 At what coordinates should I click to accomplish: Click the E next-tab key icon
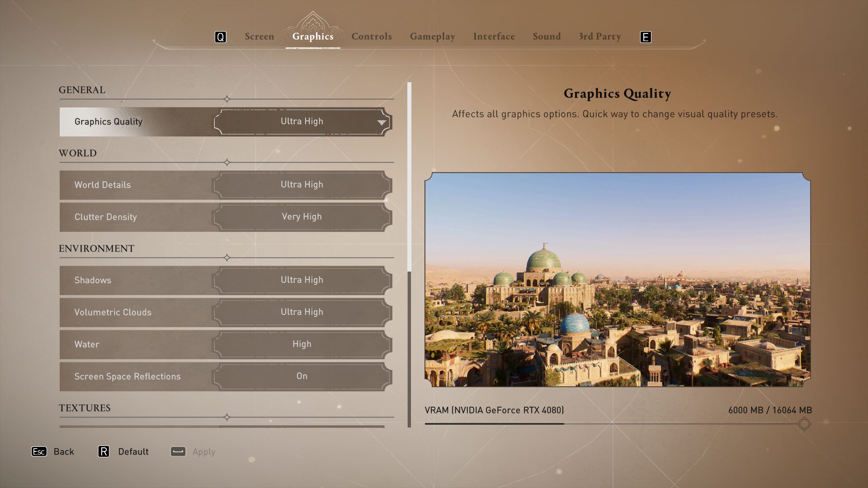click(x=646, y=37)
